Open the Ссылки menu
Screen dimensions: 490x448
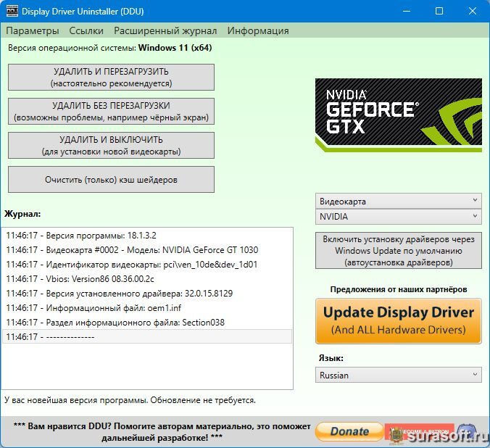[x=86, y=30]
